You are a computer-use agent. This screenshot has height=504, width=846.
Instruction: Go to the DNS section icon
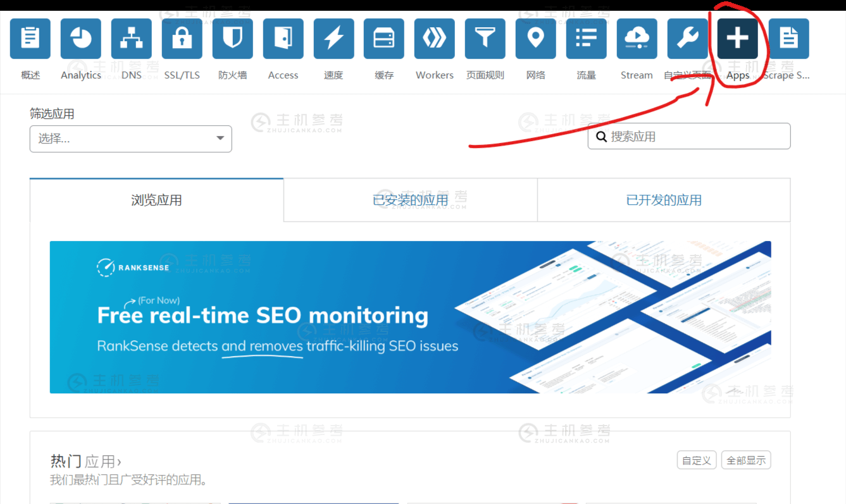pos(132,39)
